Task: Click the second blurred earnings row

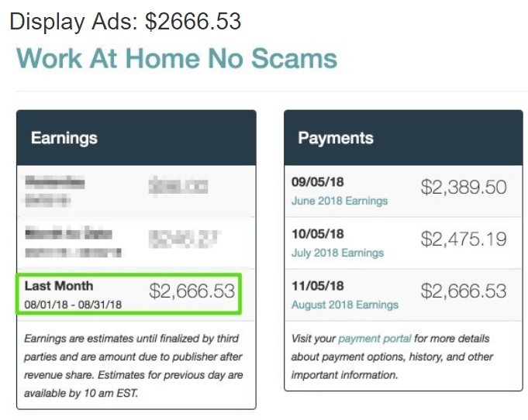Action: point(136,243)
